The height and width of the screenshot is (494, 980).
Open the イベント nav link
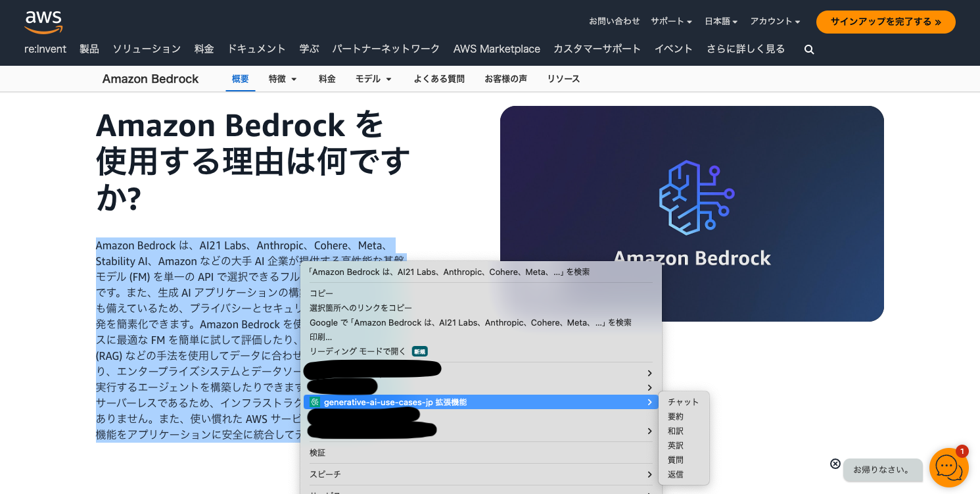[x=674, y=49]
